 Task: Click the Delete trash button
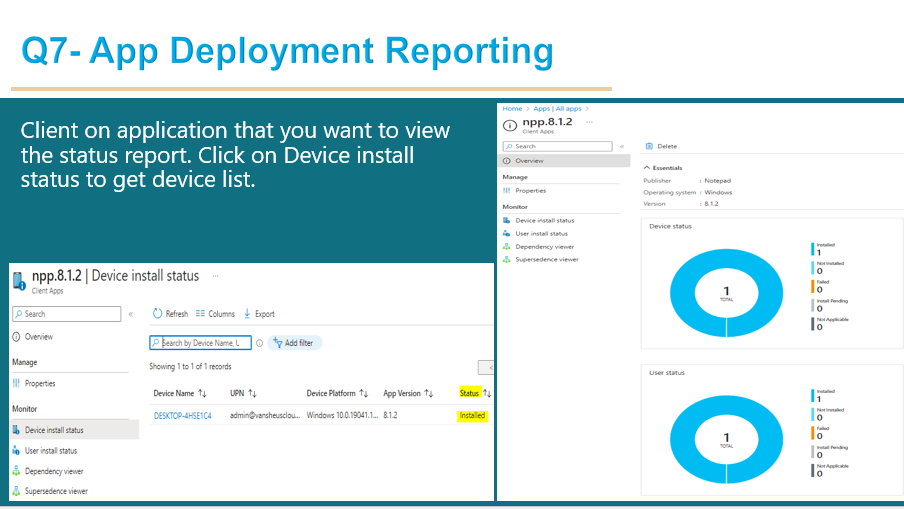coord(661,146)
